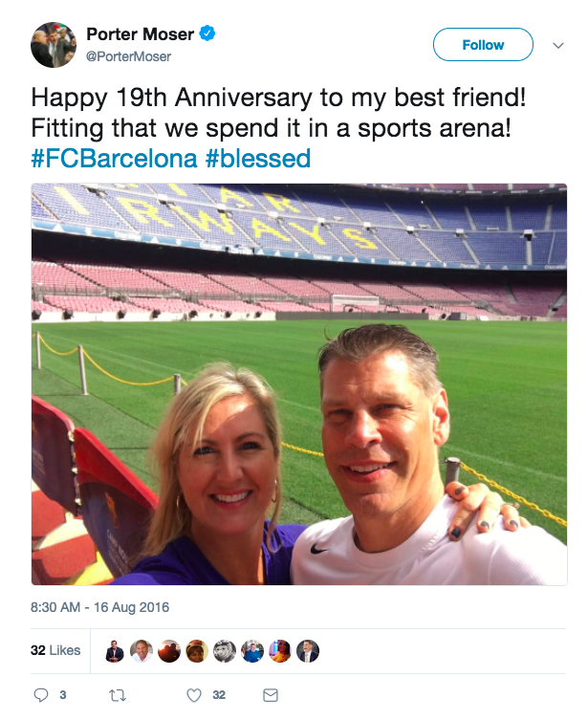This screenshot has width=588, height=720.
Task: View the 32 Likes list
Action: point(55,650)
